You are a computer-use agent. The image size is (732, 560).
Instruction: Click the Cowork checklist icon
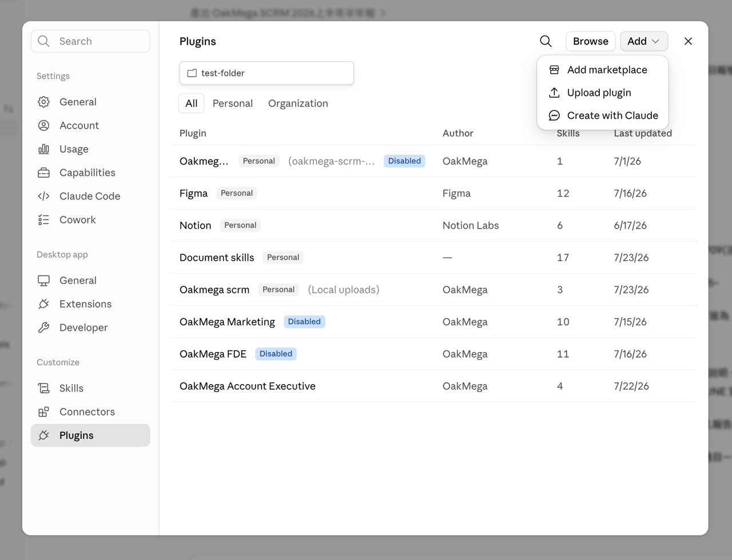[43, 219]
